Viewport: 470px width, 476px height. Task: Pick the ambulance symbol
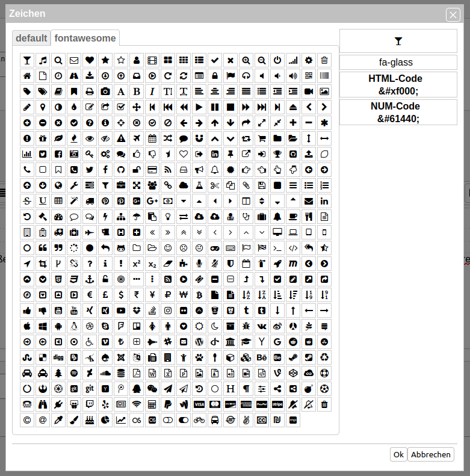tap(58, 232)
